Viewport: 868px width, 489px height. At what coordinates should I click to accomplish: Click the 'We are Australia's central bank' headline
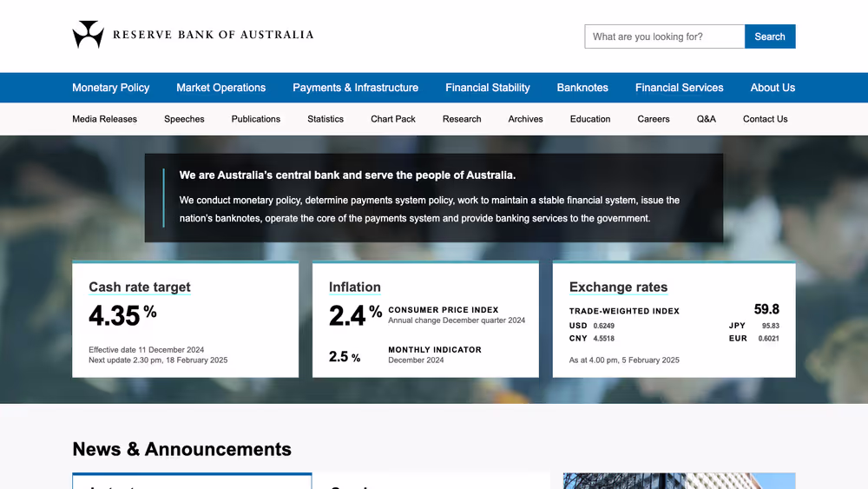[347, 175]
